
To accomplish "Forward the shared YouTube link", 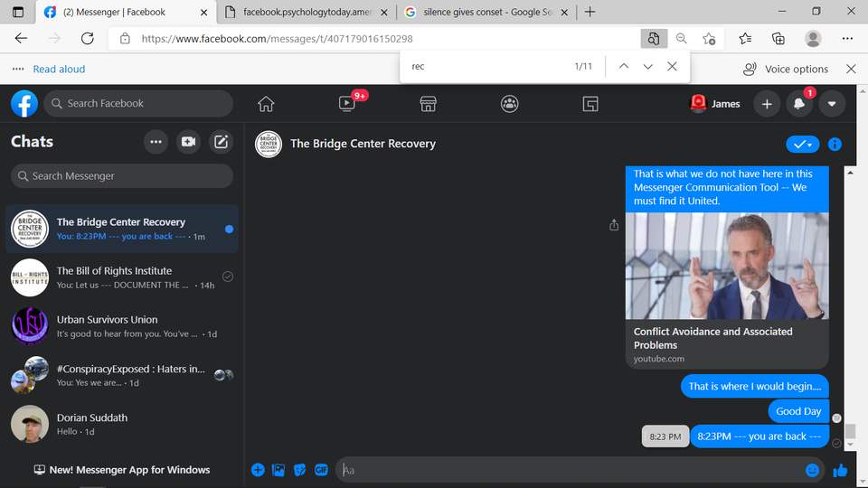I will tap(614, 225).
